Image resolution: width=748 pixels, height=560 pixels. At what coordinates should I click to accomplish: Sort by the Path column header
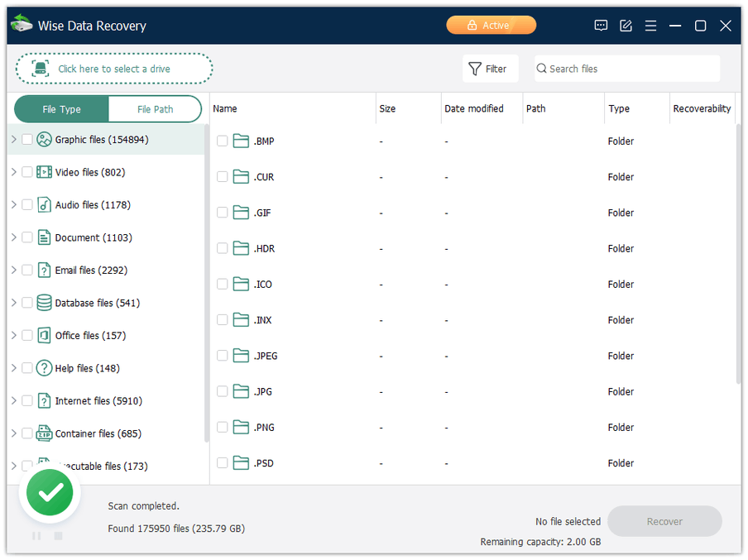point(563,108)
